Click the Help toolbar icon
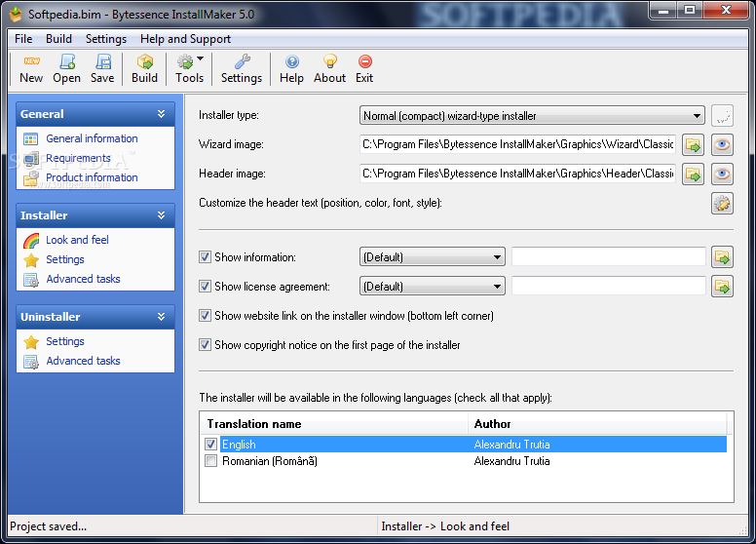The width and height of the screenshot is (756, 544). tap(292, 61)
